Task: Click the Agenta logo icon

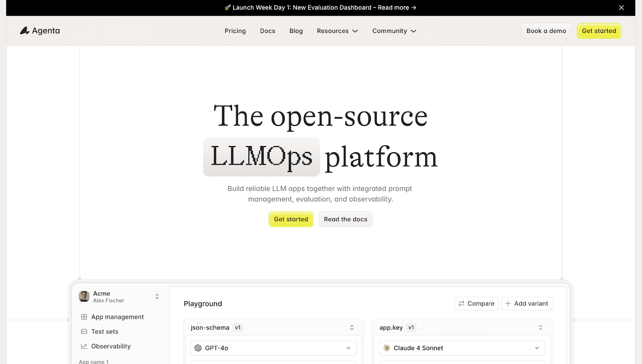Action: click(25, 31)
